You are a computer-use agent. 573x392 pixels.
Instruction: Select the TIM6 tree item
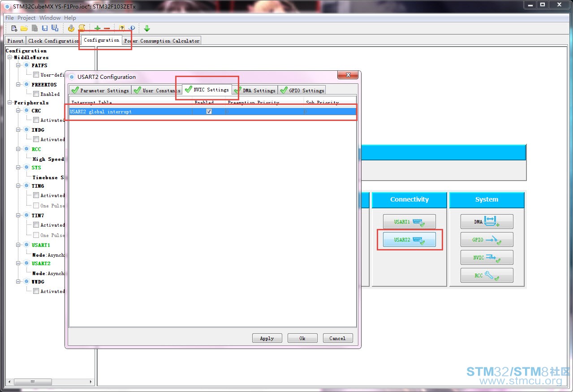coord(38,186)
